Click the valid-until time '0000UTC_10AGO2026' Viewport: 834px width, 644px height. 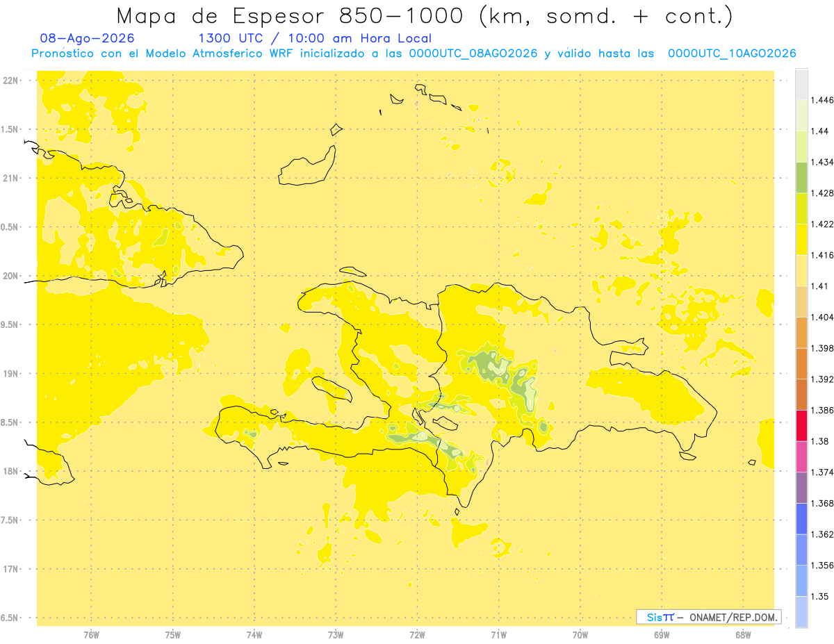(x=732, y=53)
